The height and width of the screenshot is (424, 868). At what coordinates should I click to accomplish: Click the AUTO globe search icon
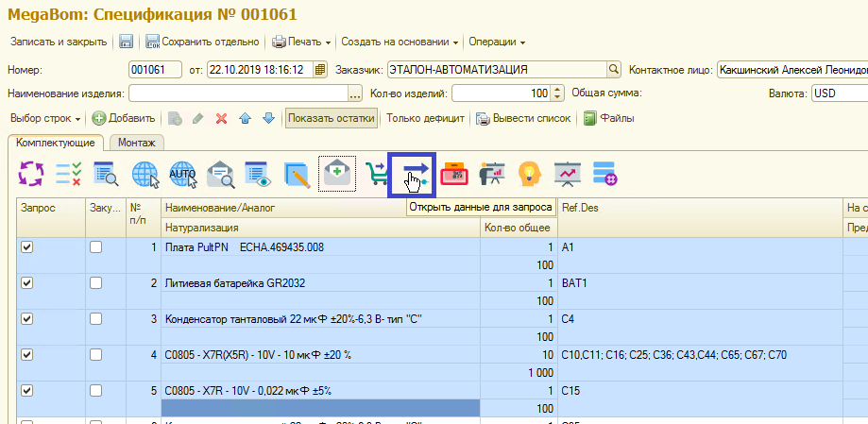click(182, 173)
